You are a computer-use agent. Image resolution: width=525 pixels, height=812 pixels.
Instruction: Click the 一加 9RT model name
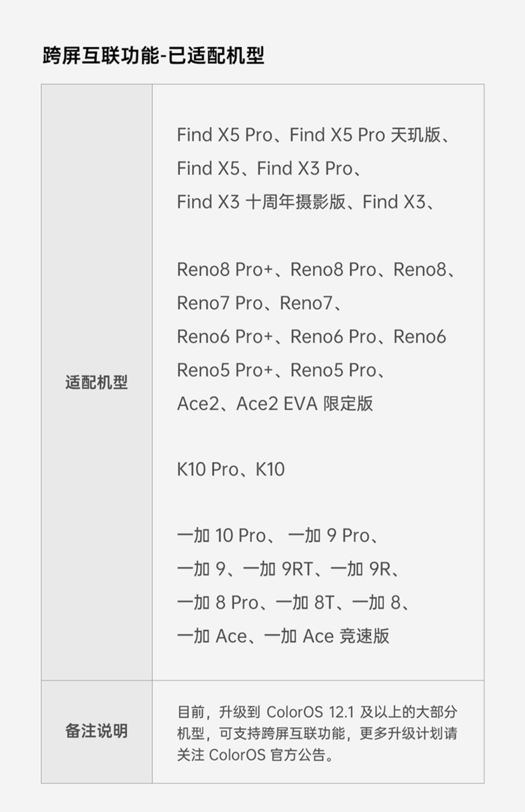click(x=278, y=569)
